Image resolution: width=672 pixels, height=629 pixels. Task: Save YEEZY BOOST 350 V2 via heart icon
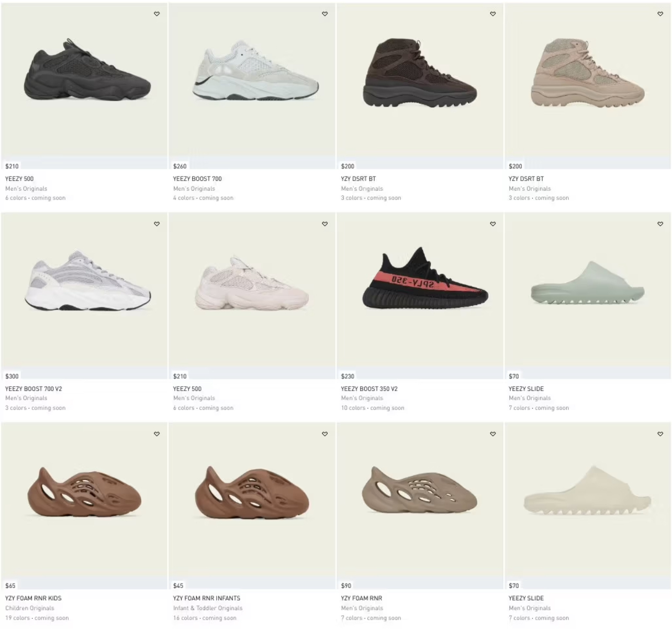click(492, 224)
